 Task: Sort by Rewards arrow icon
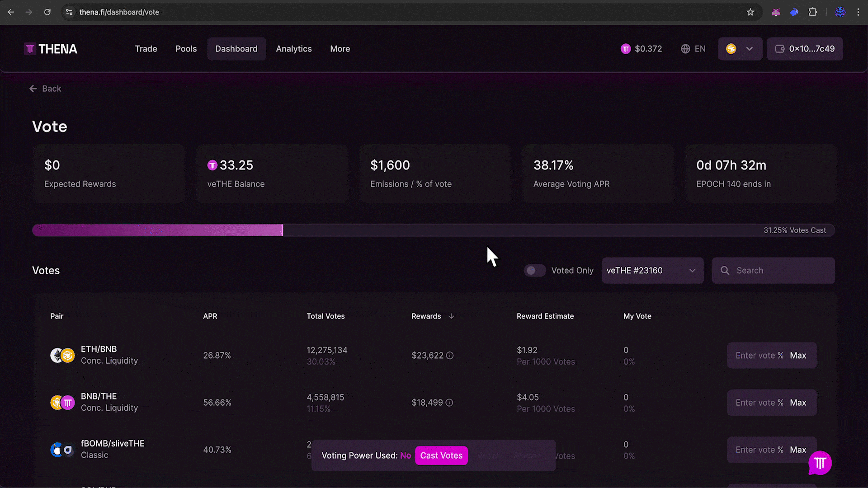tap(451, 316)
